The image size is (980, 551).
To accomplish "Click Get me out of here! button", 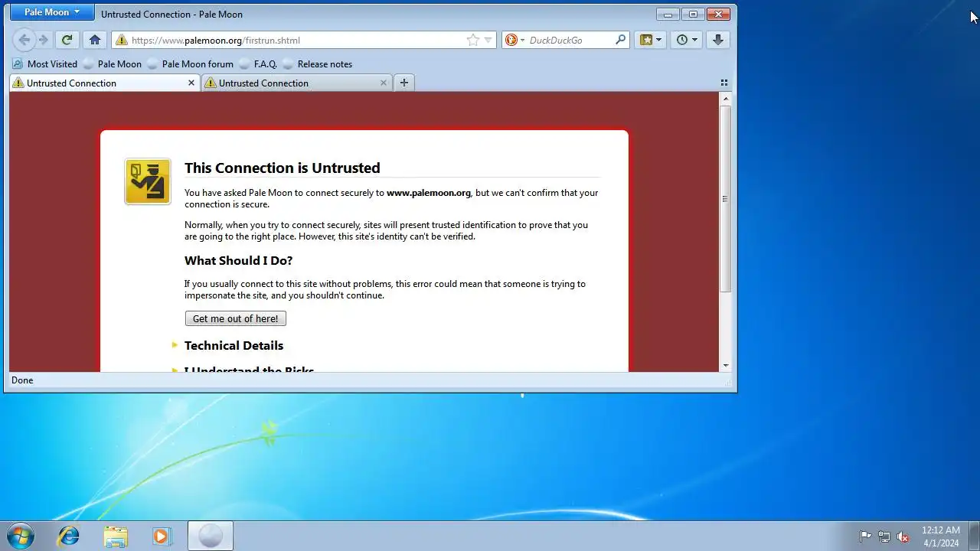I will tap(236, 318).
